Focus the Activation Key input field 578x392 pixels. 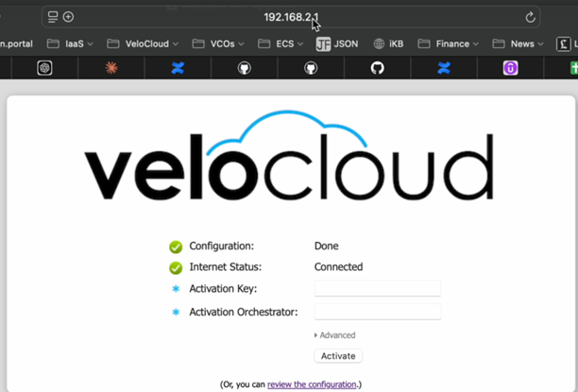point(377,288)
